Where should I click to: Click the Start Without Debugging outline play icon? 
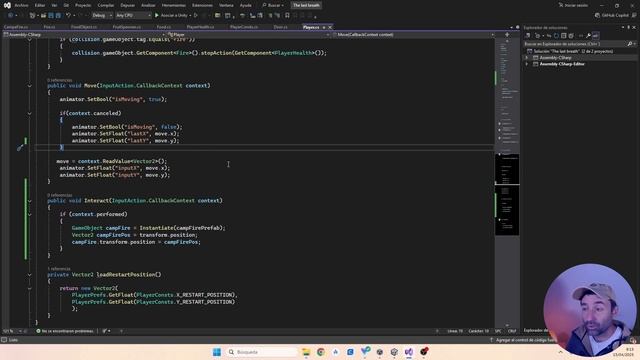(x=196, y=15)
